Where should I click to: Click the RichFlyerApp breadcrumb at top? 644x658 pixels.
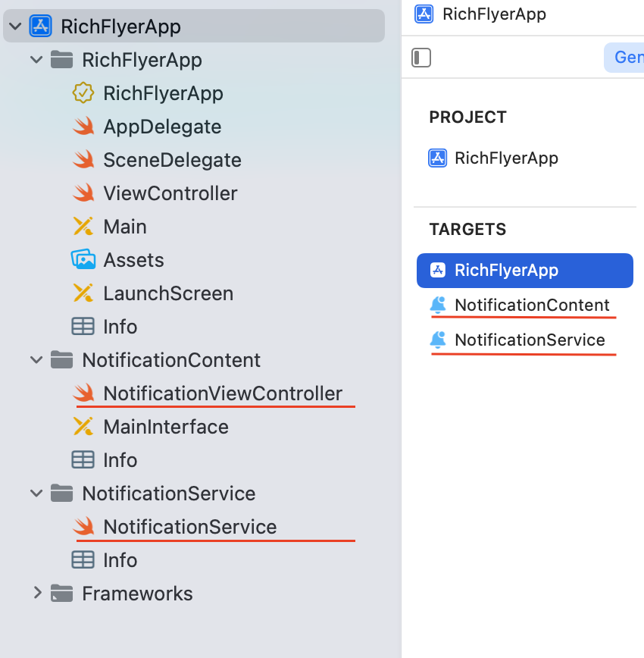coord(493,14)
